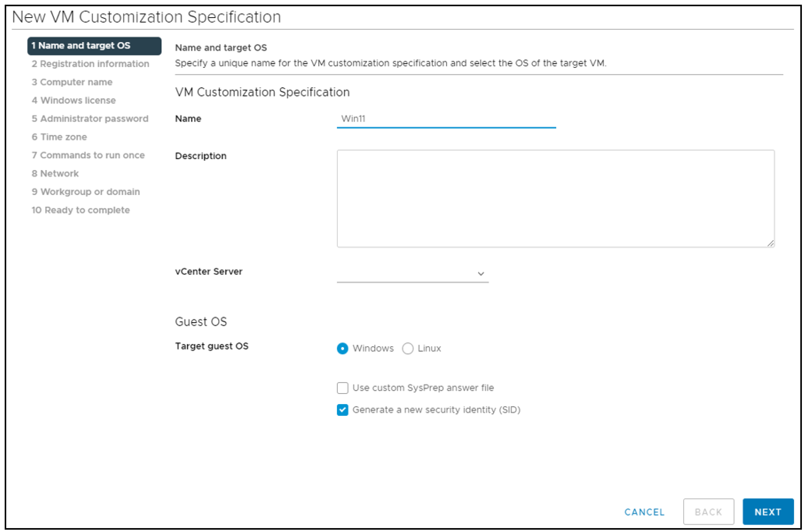Go to the Registration information step
Screen dimensions: 805x532
click(x=90, y=64)
